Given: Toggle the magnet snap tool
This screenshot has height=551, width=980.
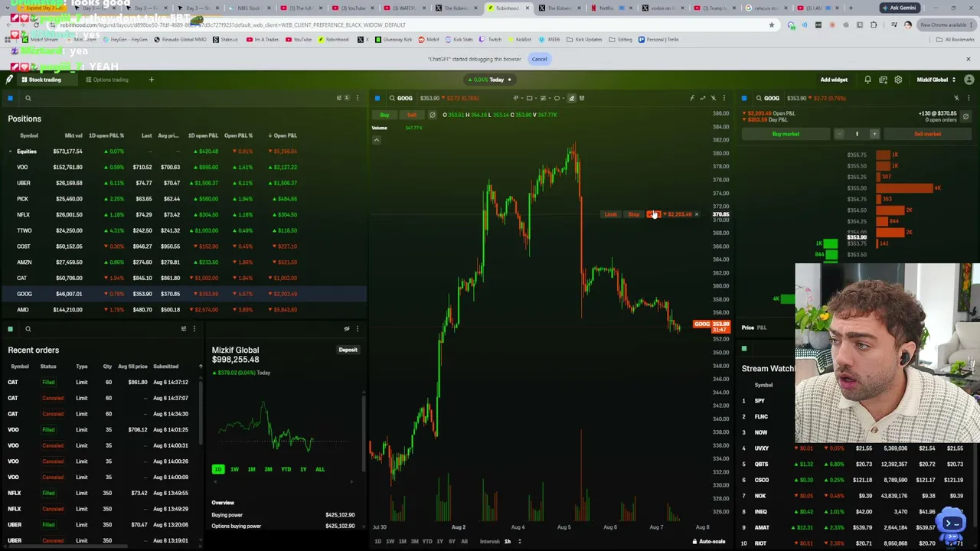Looking at the screenshot, I should pos(582,98).
